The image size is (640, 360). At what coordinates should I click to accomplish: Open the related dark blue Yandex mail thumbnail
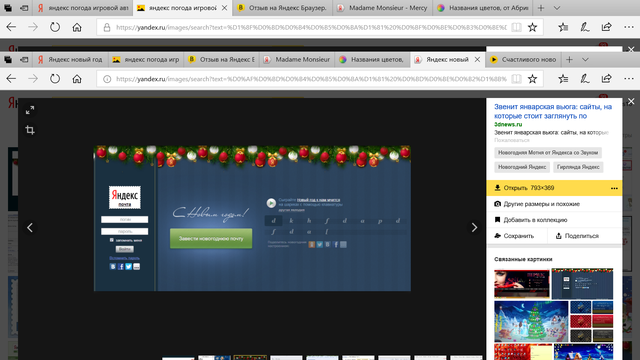[582, 284]
